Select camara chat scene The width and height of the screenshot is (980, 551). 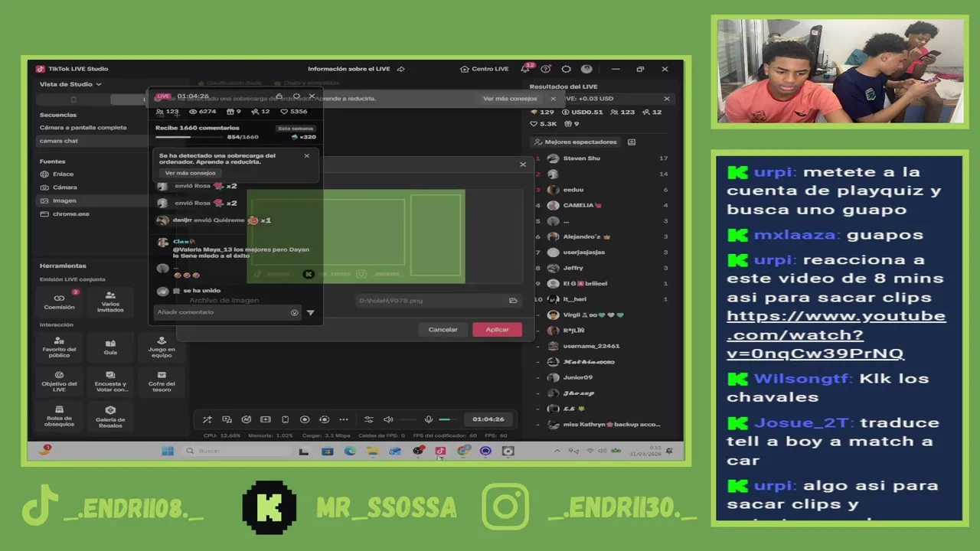92,141
